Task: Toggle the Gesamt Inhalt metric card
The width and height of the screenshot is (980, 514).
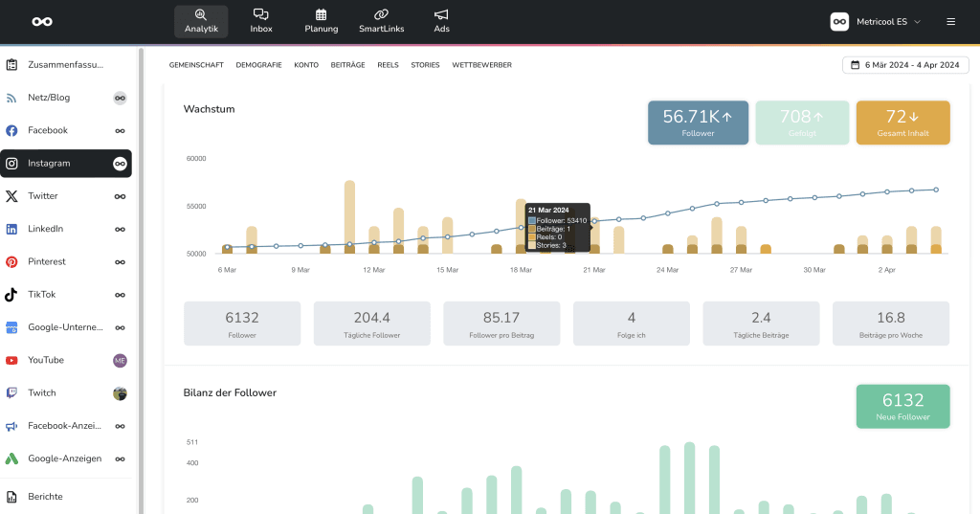Action: click(x=902, y=123)
